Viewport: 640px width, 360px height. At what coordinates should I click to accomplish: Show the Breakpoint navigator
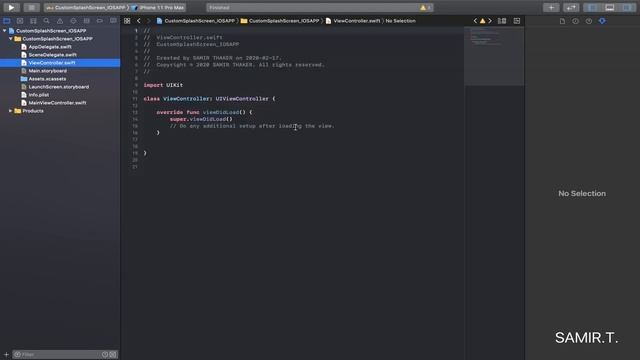100,21
